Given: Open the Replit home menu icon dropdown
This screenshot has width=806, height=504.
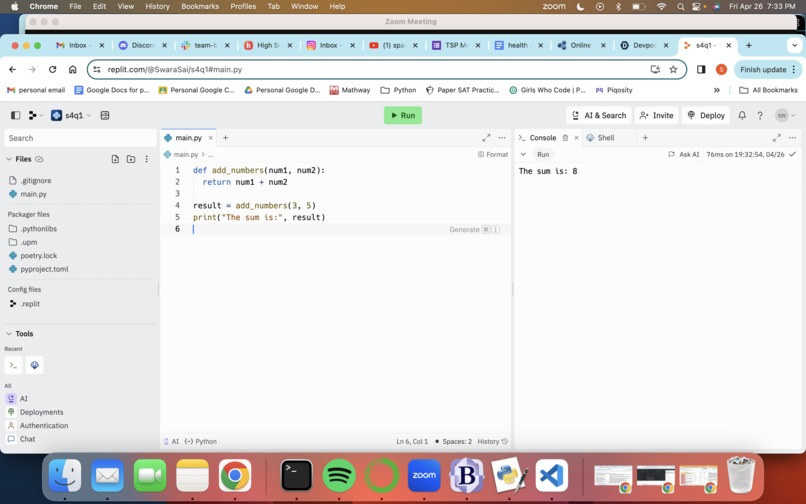Looking at the screenshot, I should point(35,115).
